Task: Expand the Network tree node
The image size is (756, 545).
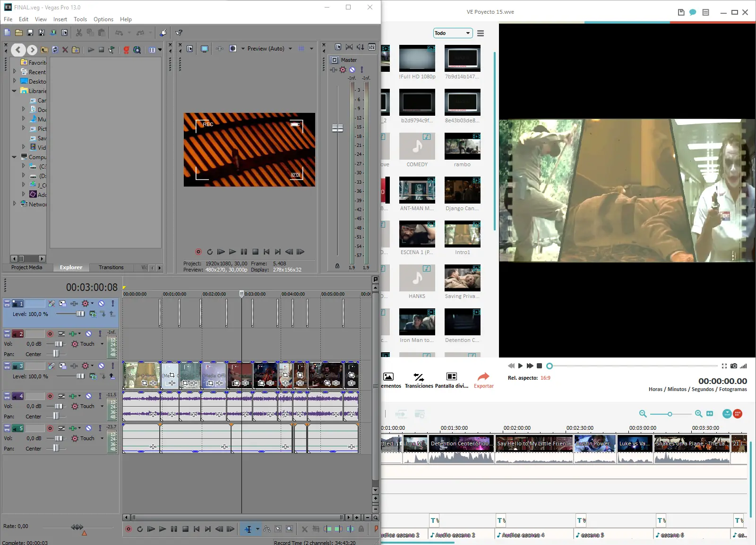Action: (x=15, y=204)
